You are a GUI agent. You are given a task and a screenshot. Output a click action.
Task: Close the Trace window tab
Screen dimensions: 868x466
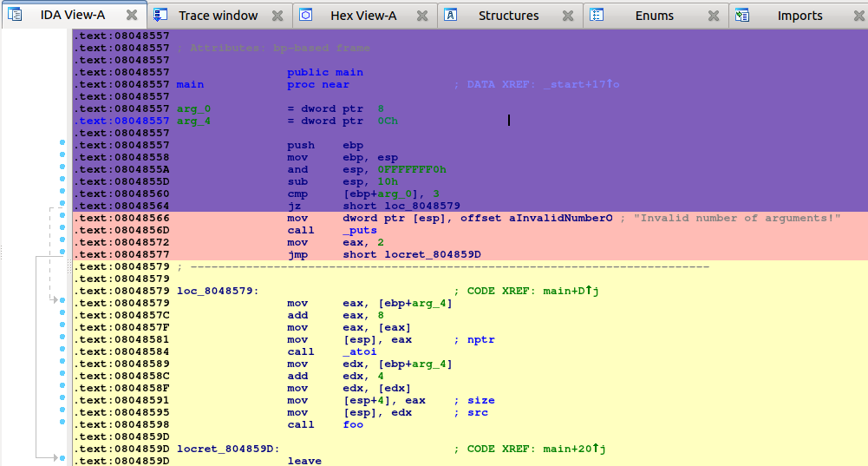point(277,16)
